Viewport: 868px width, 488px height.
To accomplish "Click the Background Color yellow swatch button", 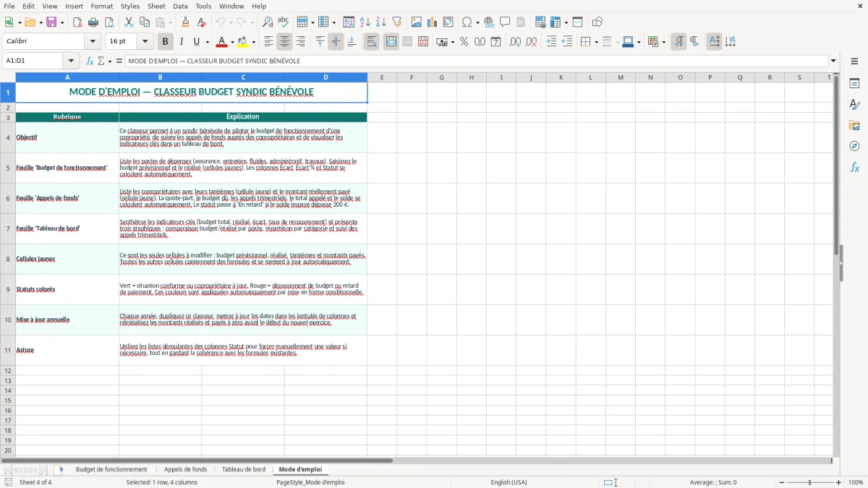I will point(243,42).
